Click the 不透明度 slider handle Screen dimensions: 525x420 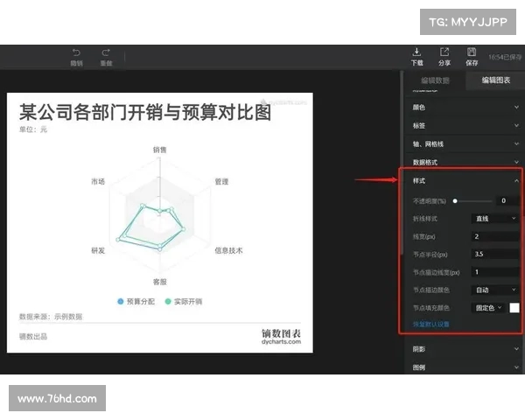[x=455, y=200]
